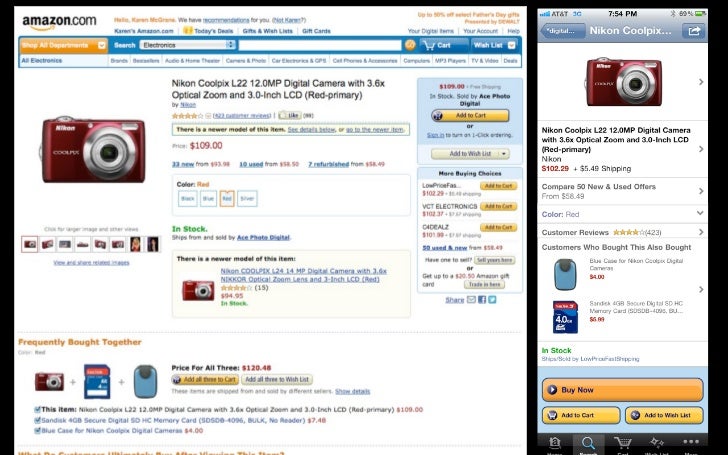Open Today's Deals menu link
The image size is (728, 455).
tap(208, 31)
